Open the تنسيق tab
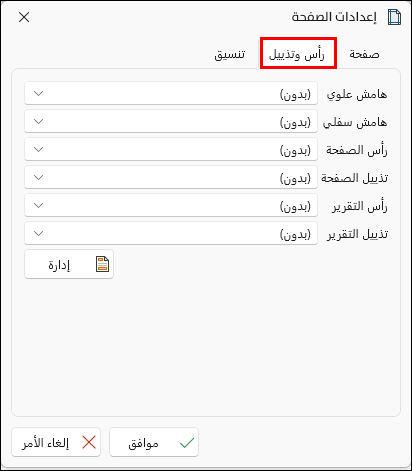This screenshot has width=412, height=471. [230, 54]
